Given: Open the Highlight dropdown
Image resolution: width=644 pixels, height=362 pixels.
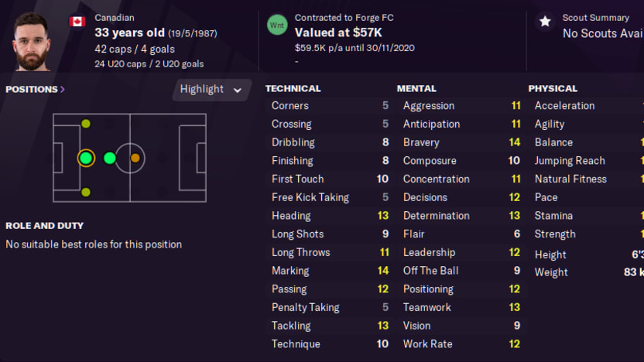Looking at the screenshot, I should (211, 90).
